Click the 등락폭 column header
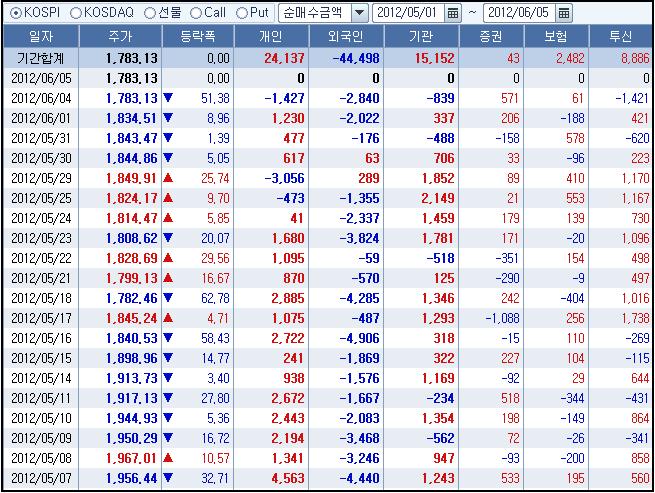 coord(198,36)
